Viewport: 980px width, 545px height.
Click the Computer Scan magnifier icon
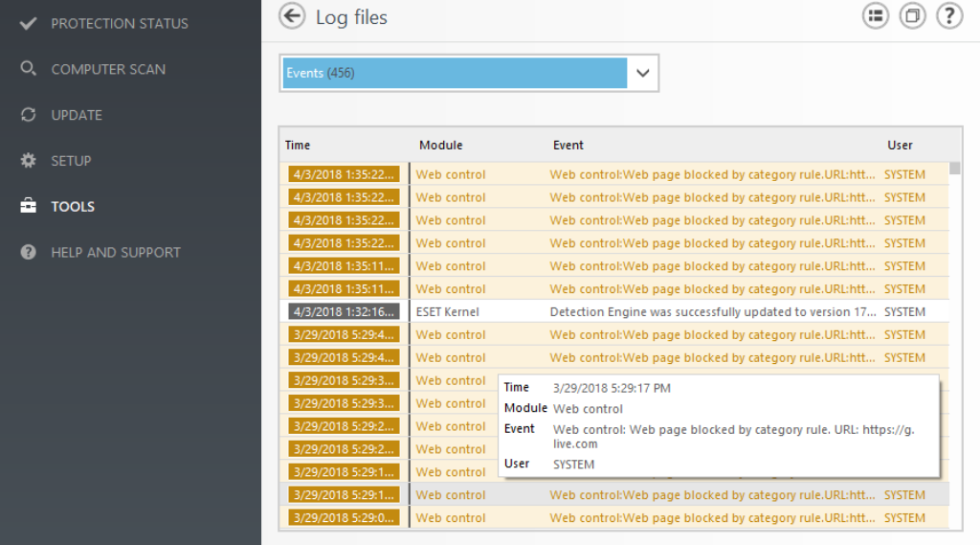(x=29, y=69)
